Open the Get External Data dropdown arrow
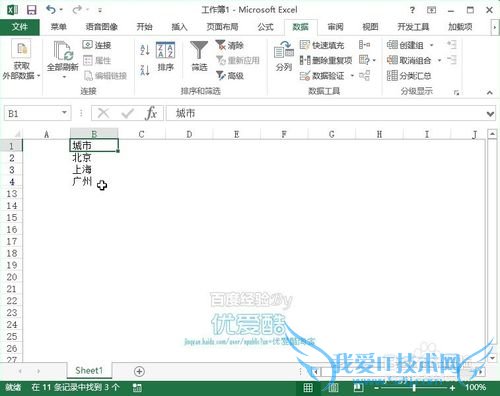Image resolution: width=500 pixels, height=396 pixels. pyautogui.click(x=38, y=76)
